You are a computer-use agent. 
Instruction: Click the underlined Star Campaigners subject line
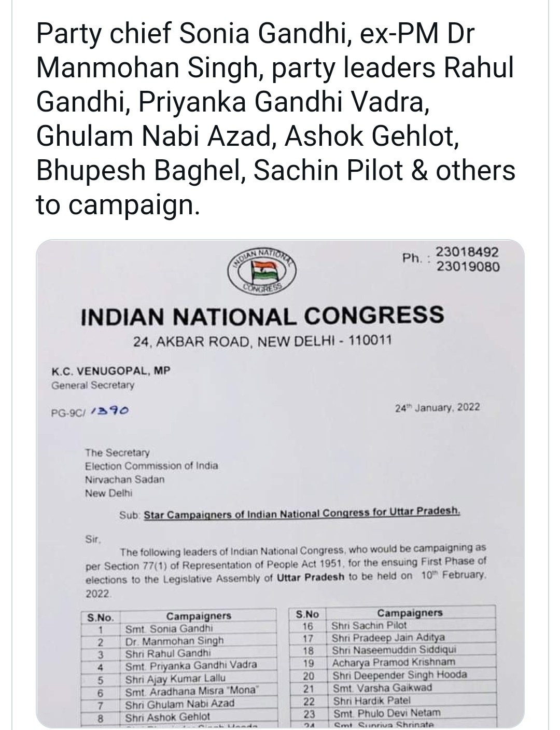(302, 514)
